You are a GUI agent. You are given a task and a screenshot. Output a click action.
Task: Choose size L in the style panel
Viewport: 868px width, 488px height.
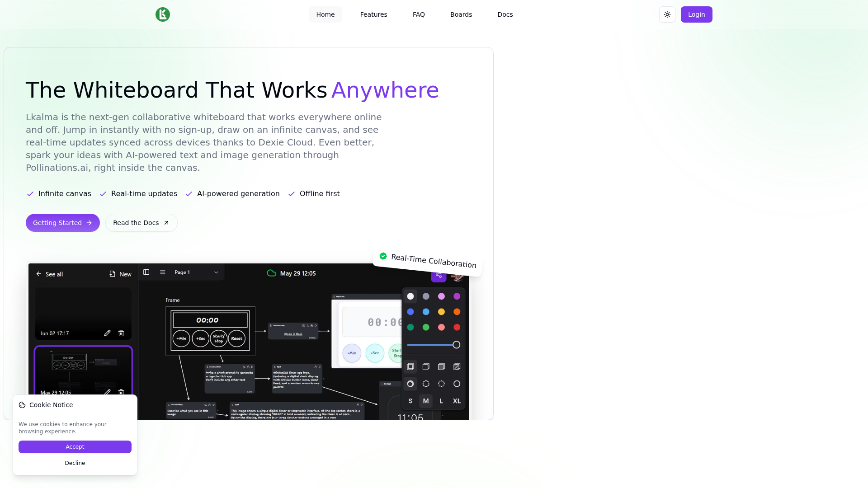(442, 401)
